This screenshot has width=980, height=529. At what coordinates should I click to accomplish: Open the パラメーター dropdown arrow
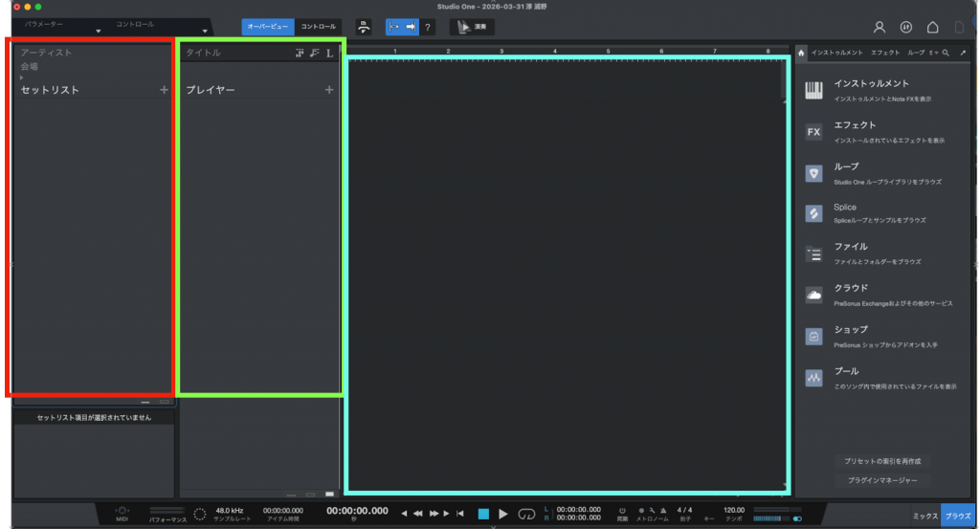tap(98, 32)
